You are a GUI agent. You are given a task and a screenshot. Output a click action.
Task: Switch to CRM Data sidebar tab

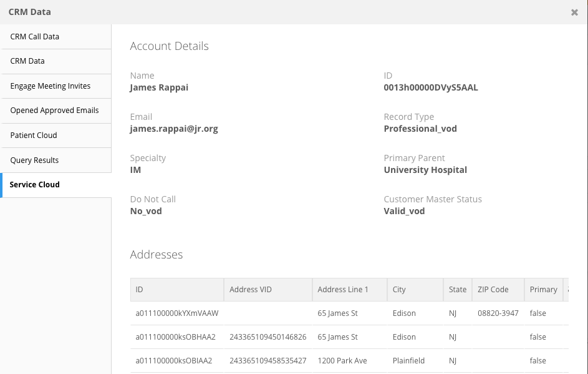pyautogui.click(x=27, y=61)
